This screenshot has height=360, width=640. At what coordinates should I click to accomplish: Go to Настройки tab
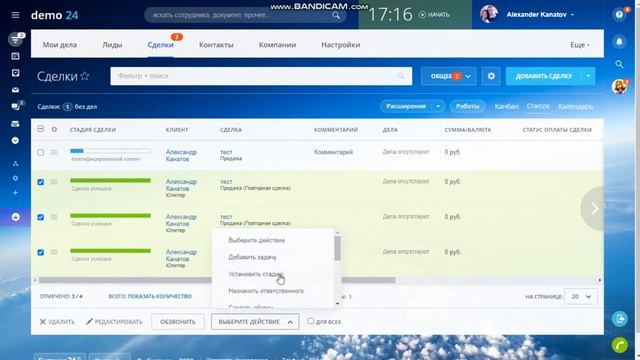(341, 45)
